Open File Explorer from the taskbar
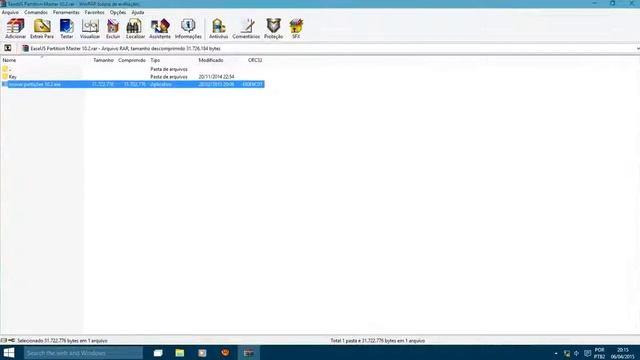Image resolution: width=640 pixels, height=360 pixels. coord(180,353)
